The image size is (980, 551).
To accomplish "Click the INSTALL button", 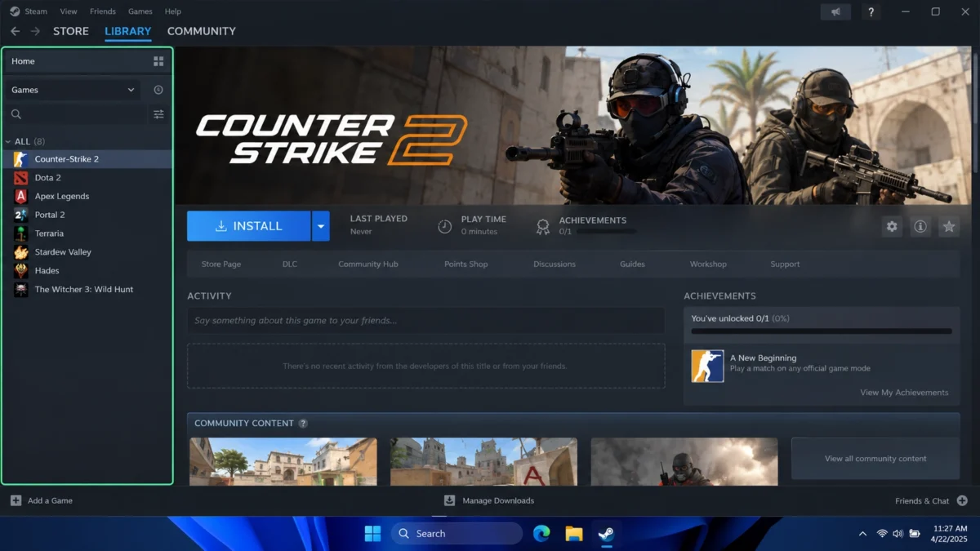I will (x=249, y=226).
